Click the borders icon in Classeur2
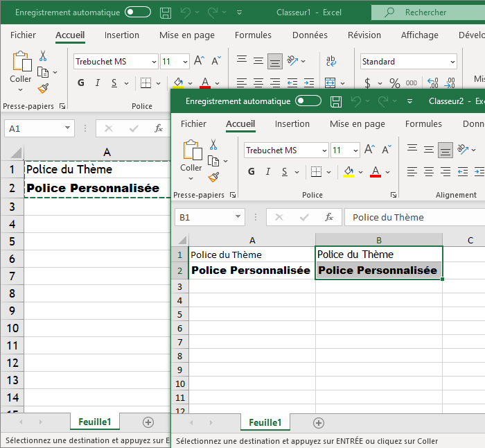485x448 pixels. (x=316, y=171)
